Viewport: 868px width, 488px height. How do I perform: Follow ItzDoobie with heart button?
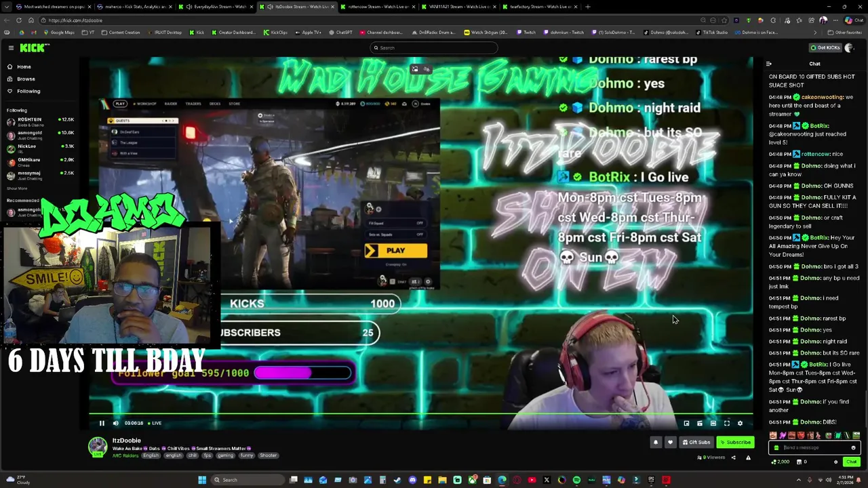coord(670,443)
